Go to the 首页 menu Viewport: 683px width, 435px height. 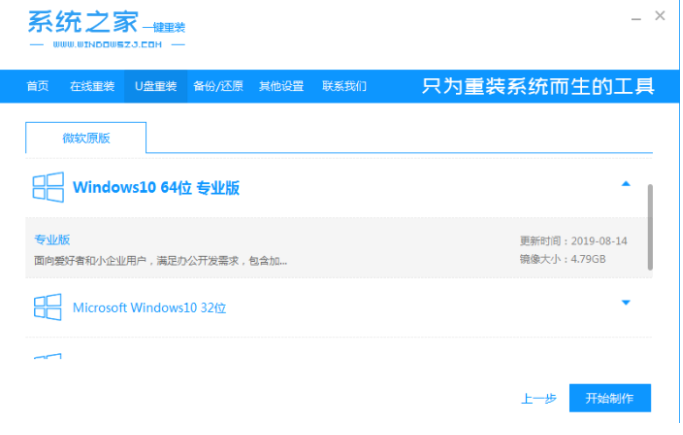point(38,86)
